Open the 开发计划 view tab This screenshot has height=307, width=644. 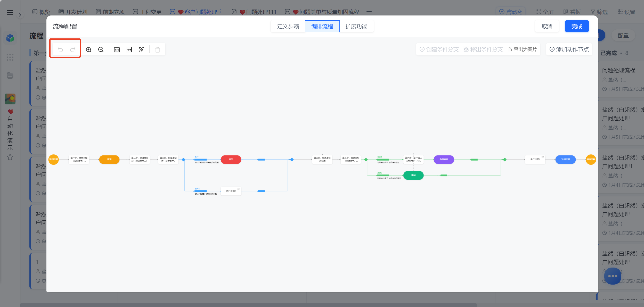click(x=73, y=12)
